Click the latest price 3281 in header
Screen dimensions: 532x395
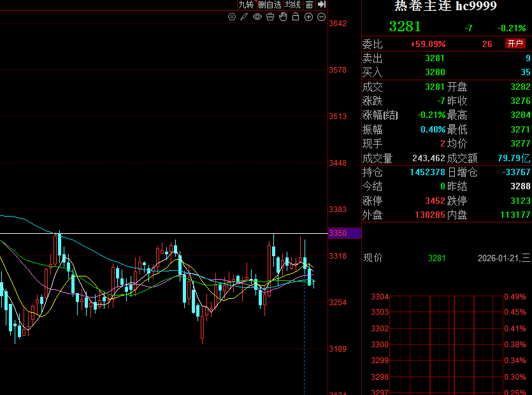[405, 27]
